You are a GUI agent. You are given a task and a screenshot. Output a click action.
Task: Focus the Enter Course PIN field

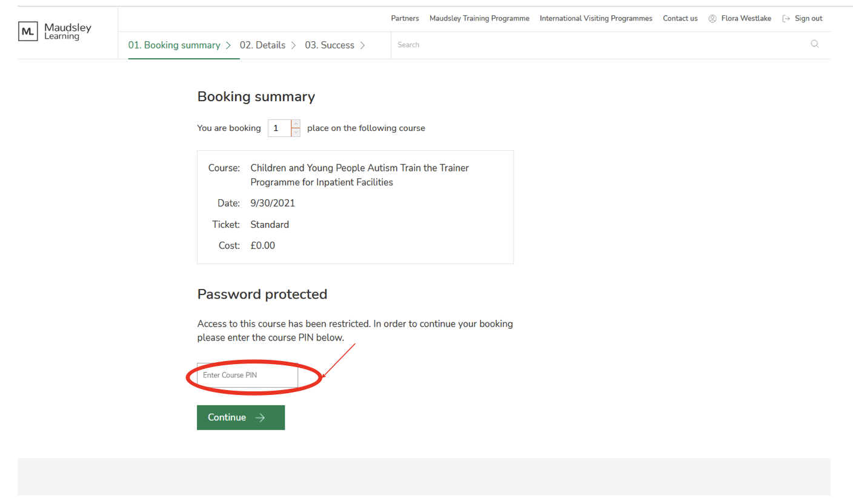(247, 376)
